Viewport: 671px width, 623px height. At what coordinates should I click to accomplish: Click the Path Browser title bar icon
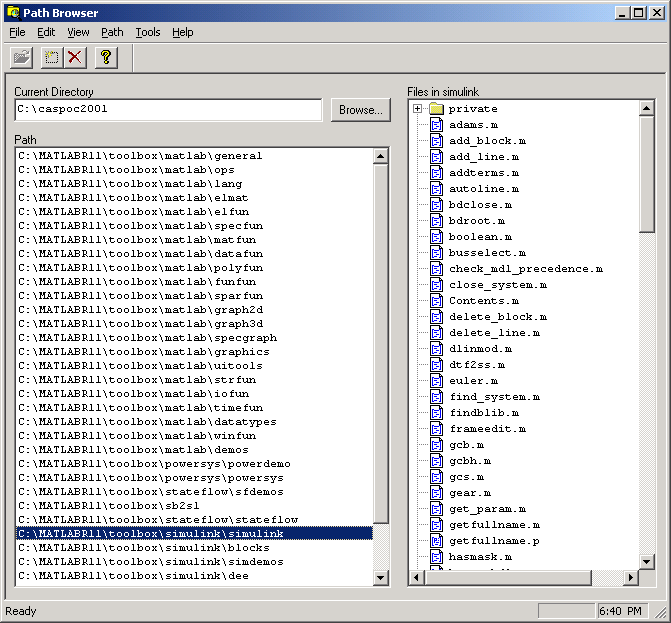point(13,12)
